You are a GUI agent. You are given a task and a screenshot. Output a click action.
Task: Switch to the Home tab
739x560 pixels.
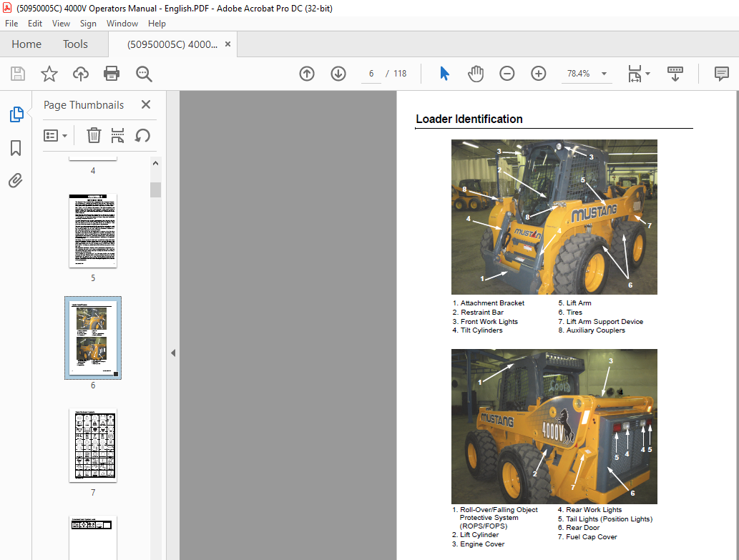pyautogui.click(x=26, y=44)
